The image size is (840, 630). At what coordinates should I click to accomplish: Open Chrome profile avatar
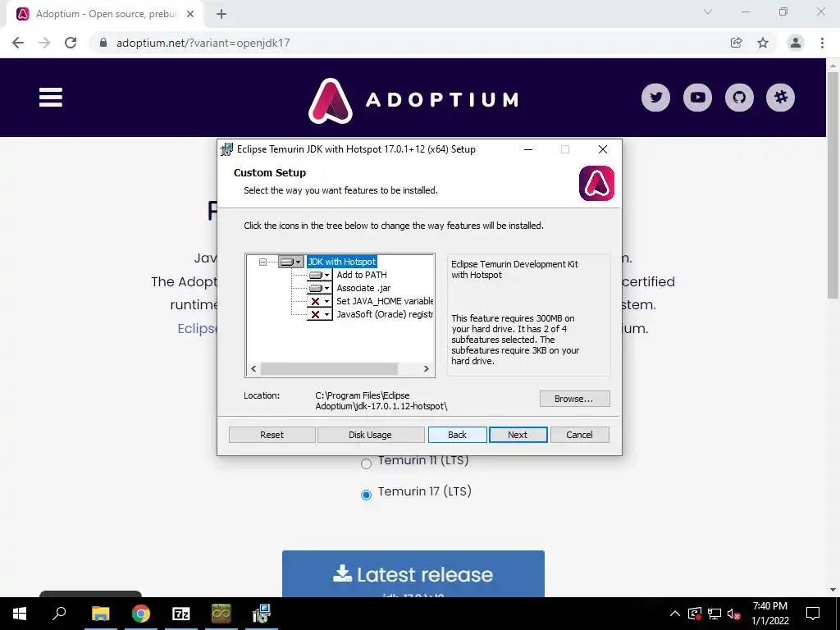796,43
